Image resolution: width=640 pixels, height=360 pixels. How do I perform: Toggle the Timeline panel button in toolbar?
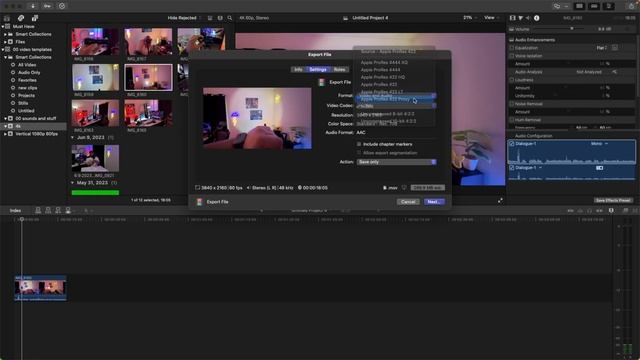tap(594, 6)
